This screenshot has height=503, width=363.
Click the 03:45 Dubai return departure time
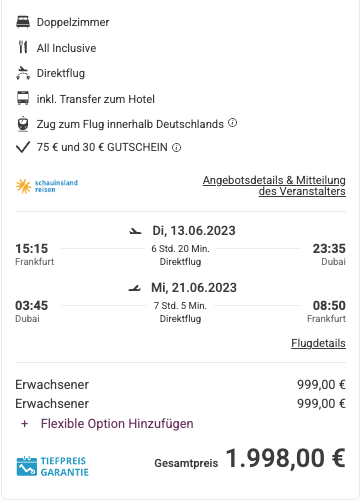tap(32, 306)
